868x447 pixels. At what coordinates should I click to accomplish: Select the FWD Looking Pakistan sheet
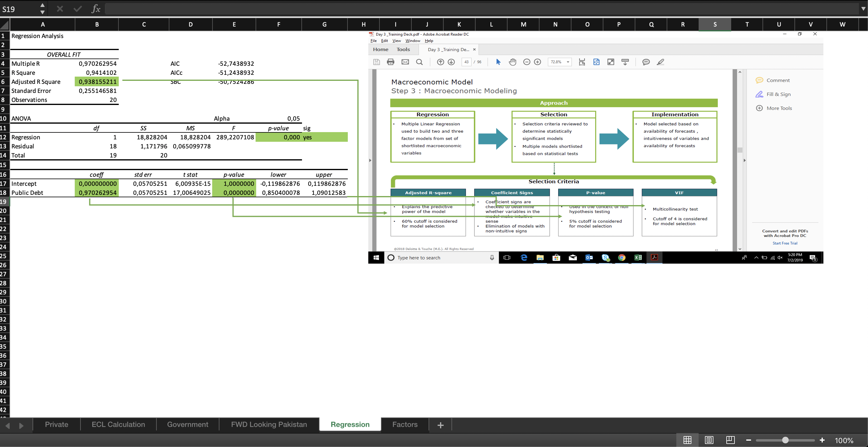pos(269,424)
